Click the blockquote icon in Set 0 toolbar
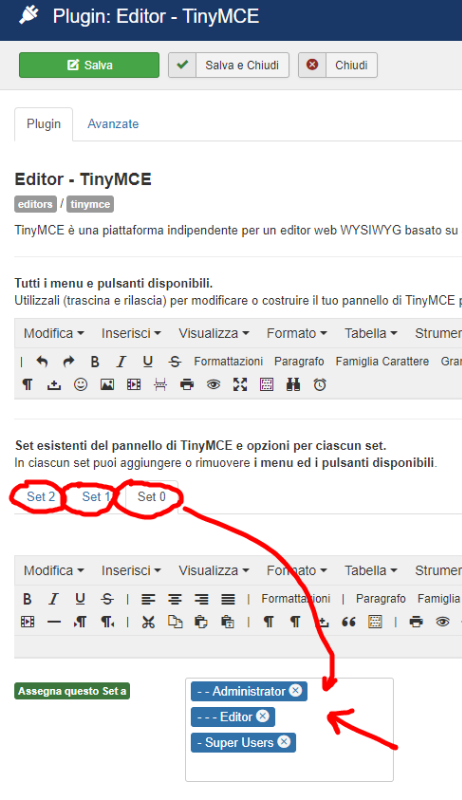462x800 pixels. (349, 622)
